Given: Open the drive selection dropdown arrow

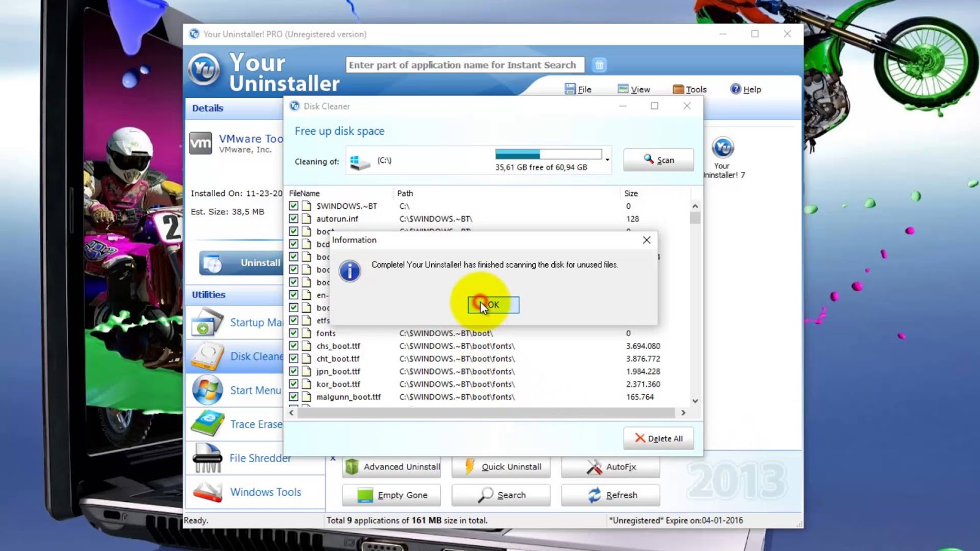Looking at the screenshot, I should 607,160.
